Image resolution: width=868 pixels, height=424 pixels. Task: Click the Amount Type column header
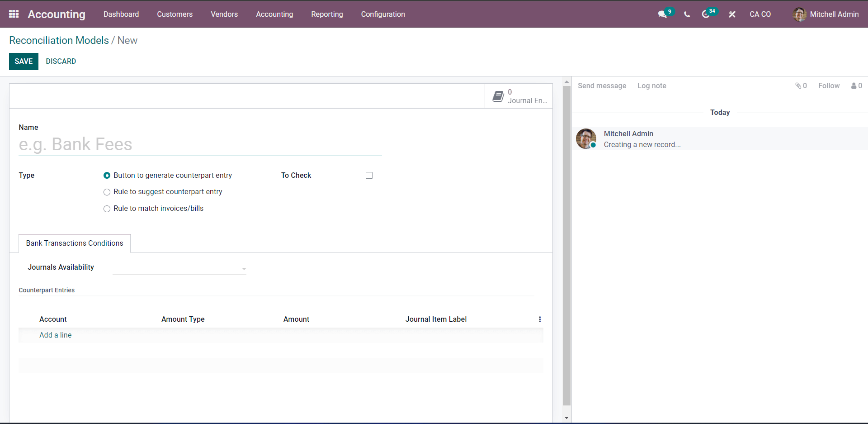click(183, 319)
